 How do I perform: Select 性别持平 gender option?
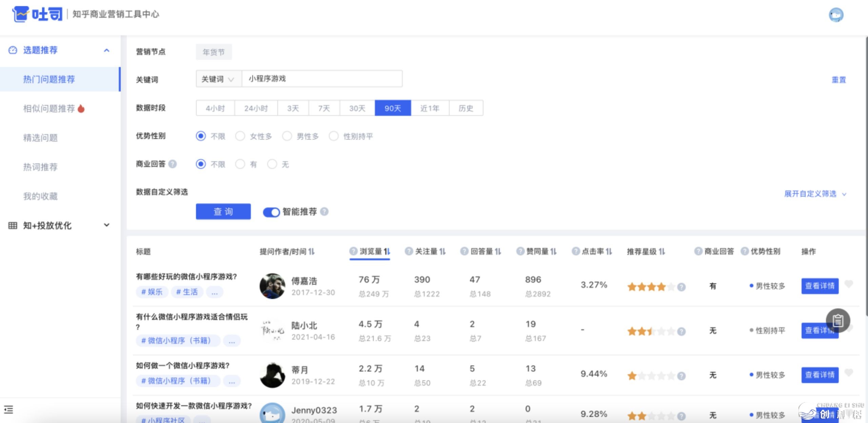tap(334, 136)
